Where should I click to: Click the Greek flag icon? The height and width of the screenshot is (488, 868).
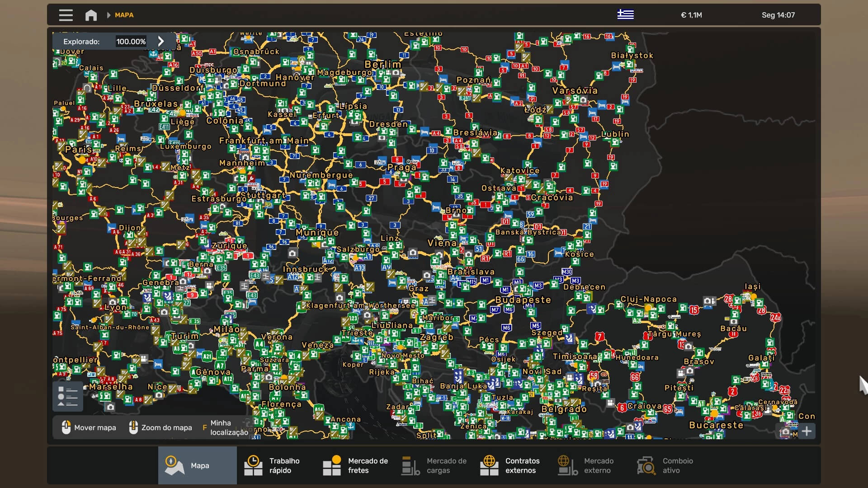625,15
